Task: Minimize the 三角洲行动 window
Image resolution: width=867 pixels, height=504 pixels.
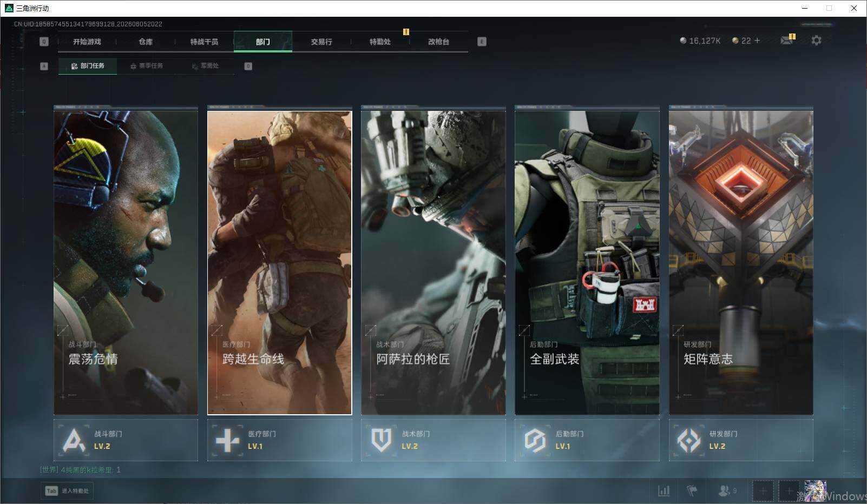Action: [804, 8]
